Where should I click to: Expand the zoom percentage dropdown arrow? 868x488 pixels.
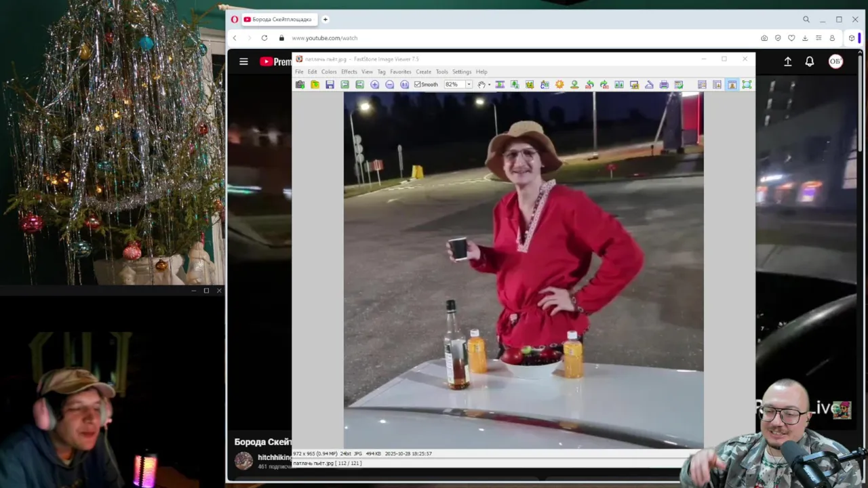tap(469, 85)
